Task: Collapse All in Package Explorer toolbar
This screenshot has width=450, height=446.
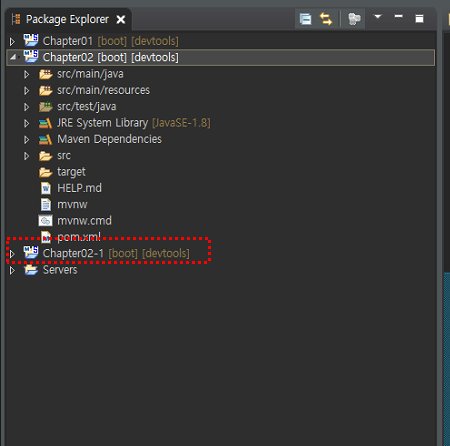Action: point(305,19)
